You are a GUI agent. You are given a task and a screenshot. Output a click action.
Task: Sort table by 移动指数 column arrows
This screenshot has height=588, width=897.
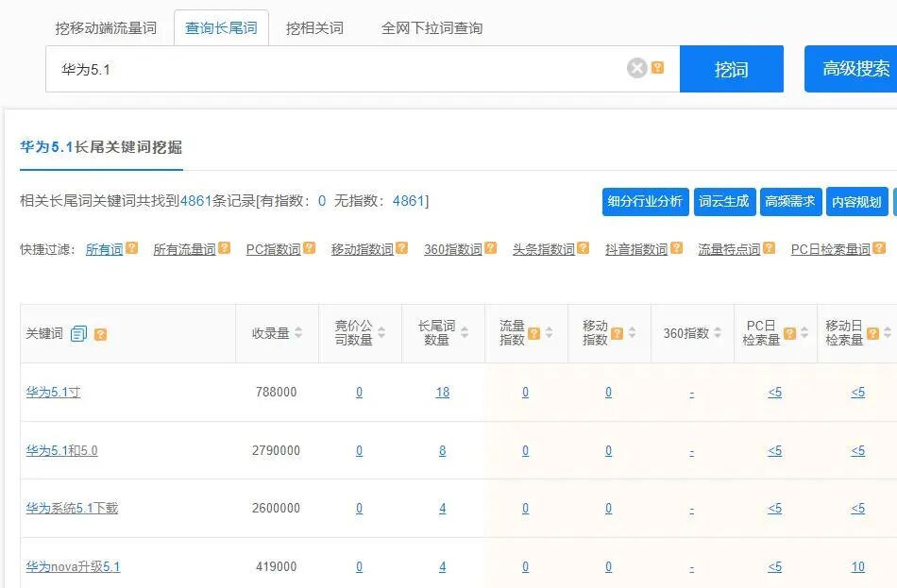632,333
